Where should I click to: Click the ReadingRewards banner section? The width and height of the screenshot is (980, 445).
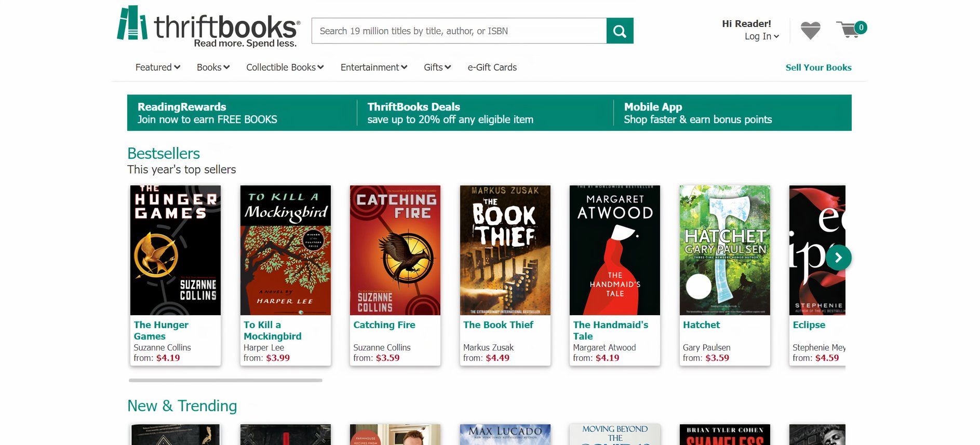(241, 113)
